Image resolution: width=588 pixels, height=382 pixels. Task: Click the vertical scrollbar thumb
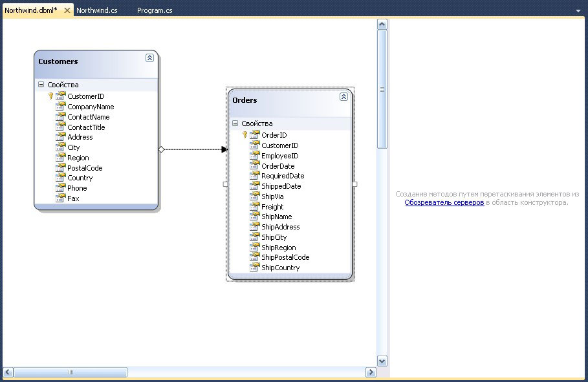(382, 89)
